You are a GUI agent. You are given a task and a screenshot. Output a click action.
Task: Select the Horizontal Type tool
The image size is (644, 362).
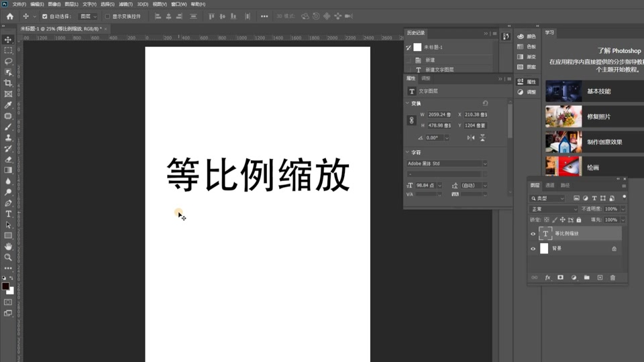(8, 214)
